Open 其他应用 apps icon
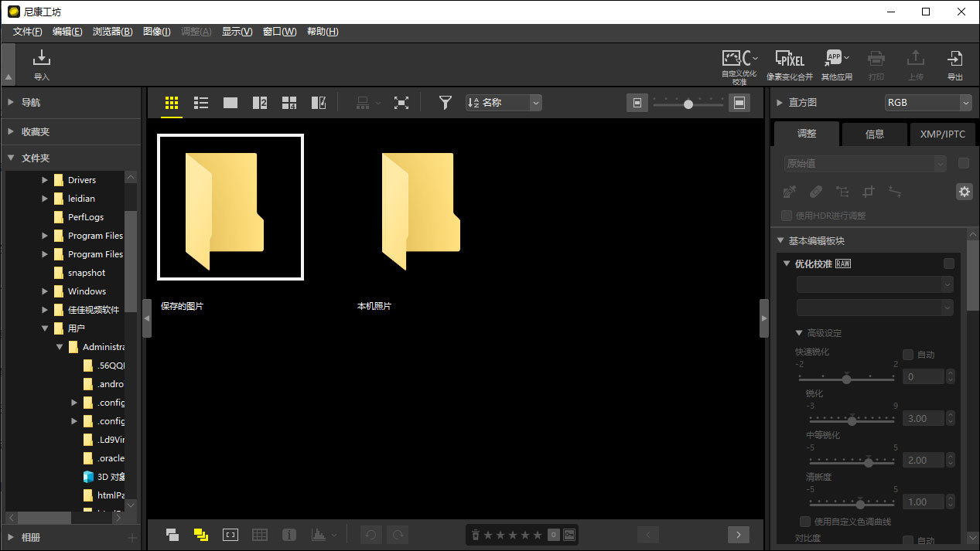This screenshot has width=980, height=551. click(x=834, y=57)
